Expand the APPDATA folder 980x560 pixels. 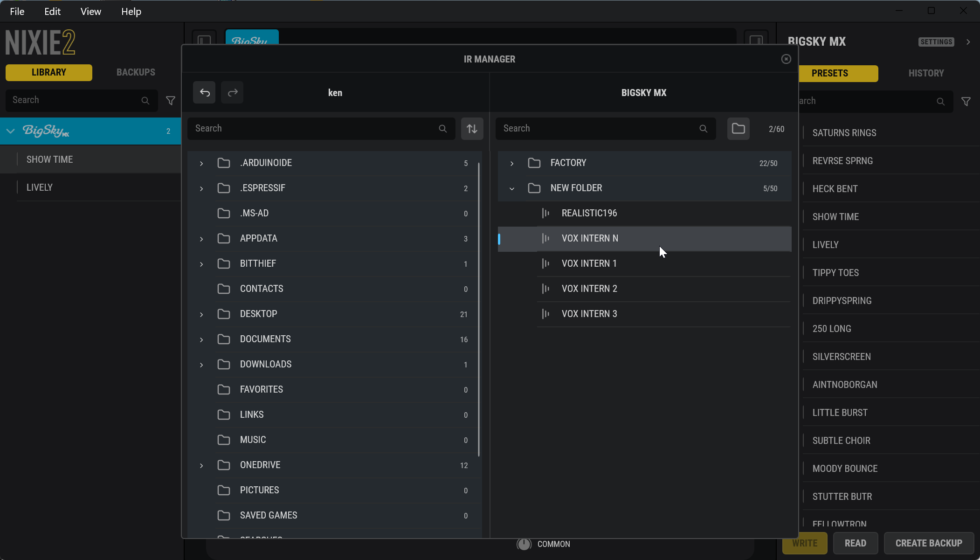(201, 239)
